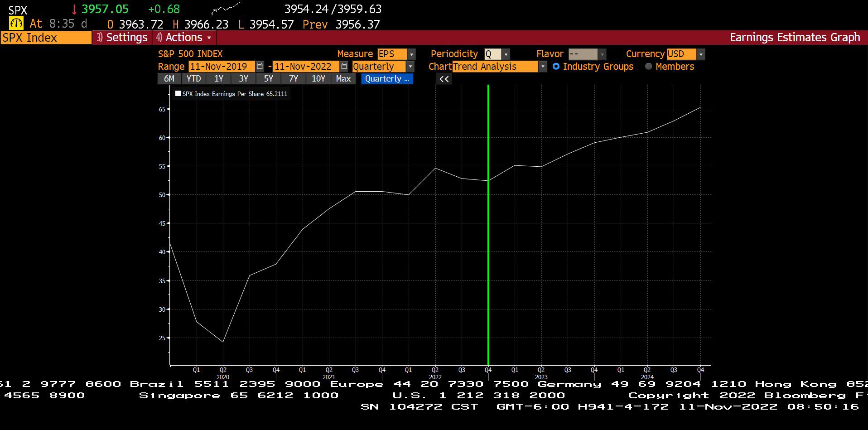Expand the Actions menu arrow
The height and width of the screenshot is (430, 868).
[x=209, y=38]
